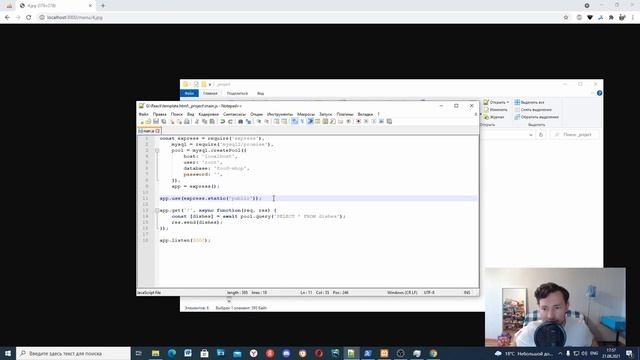Open the Вид ribbon tab in Explorer
The width and height of the screenshot is (640, 360).
point(260,93)
